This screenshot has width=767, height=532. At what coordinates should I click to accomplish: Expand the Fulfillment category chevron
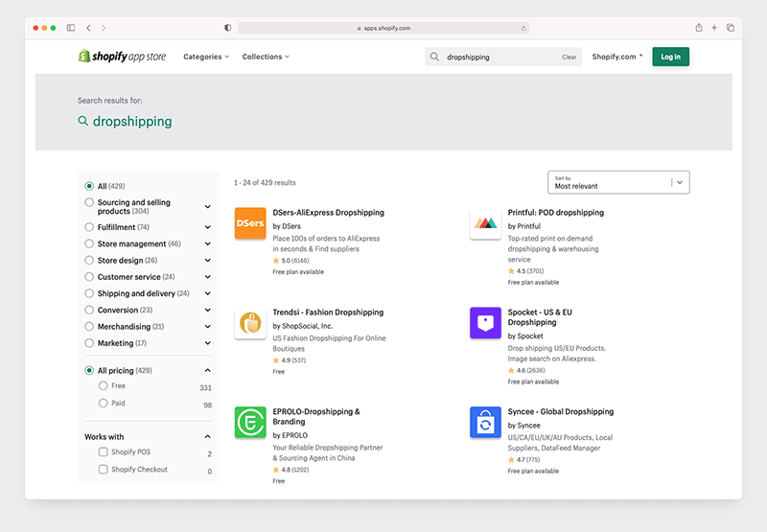tap(208, 227)
